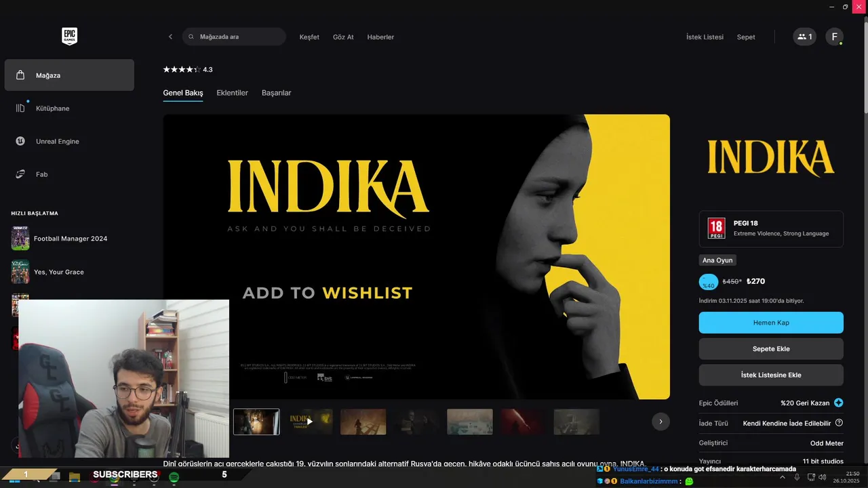Open the Göz At browse page
The width and height of the screenshot is (868, 488).
point(343,37)
